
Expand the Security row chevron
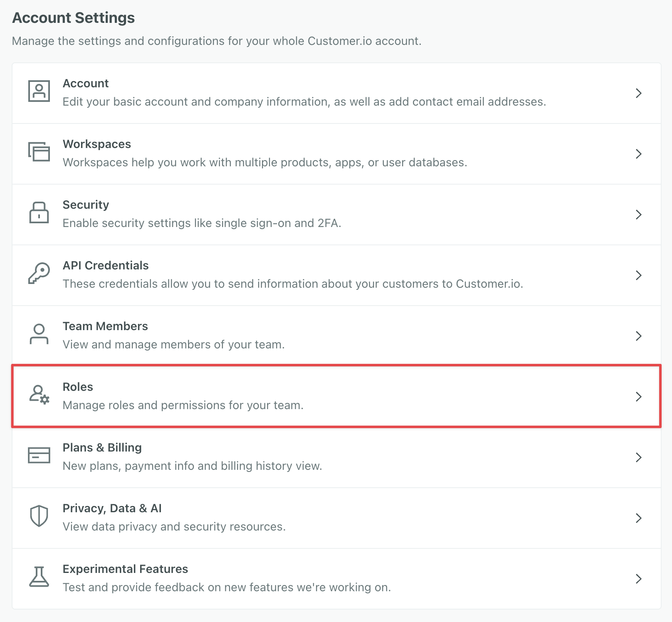pyautogui.click(x=639, y=215)
